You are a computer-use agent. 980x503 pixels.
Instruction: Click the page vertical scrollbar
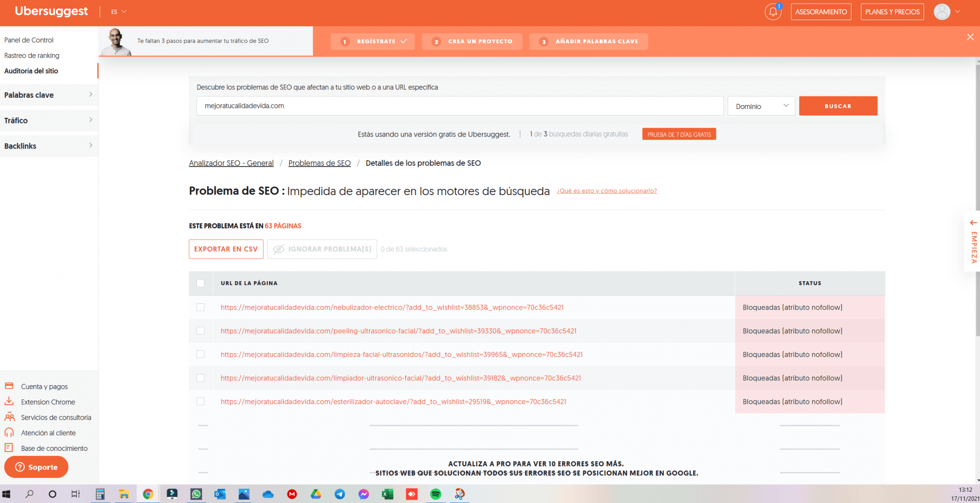(977, 200)
